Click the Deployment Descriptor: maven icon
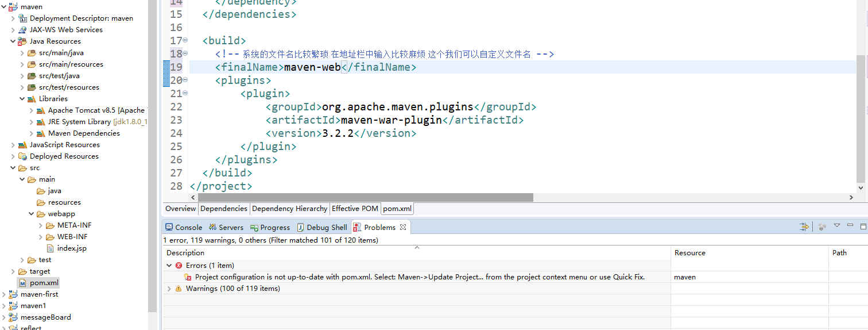 22,18
